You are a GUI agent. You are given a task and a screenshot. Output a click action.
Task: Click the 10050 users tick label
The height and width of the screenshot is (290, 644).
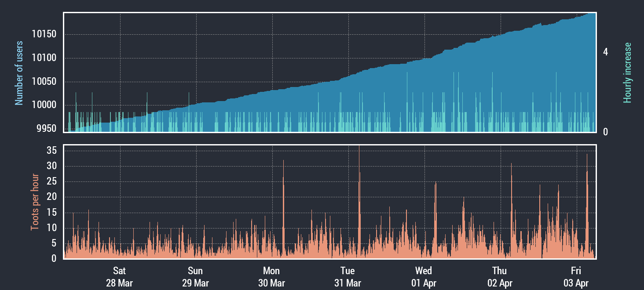pos(46,82)
